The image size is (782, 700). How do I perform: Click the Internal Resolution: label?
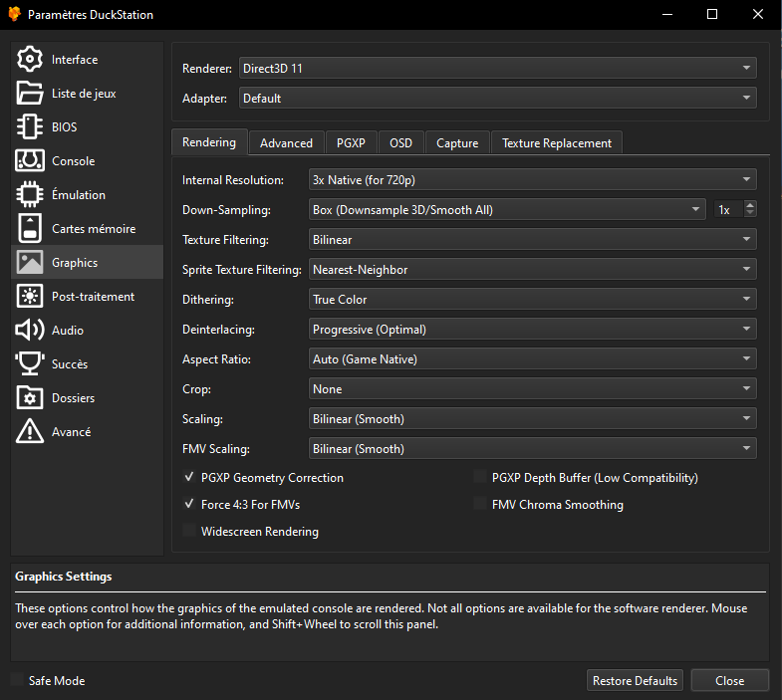[x=233, y=180]
